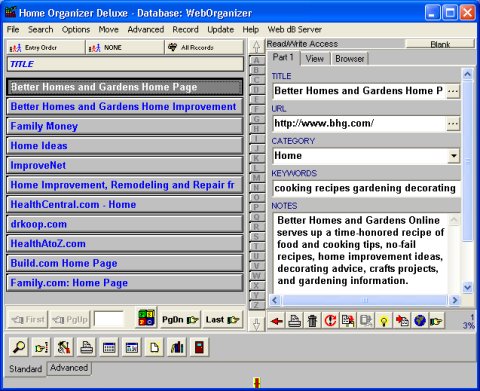Screen dimensions: 480x391
Task: Select the ImproveNet record
Action: coord(125,165)
